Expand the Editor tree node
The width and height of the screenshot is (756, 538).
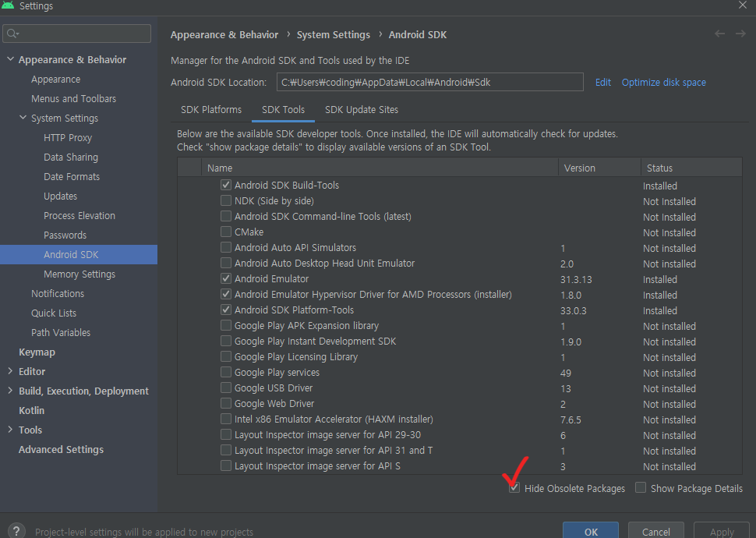[x=10, y=371]
